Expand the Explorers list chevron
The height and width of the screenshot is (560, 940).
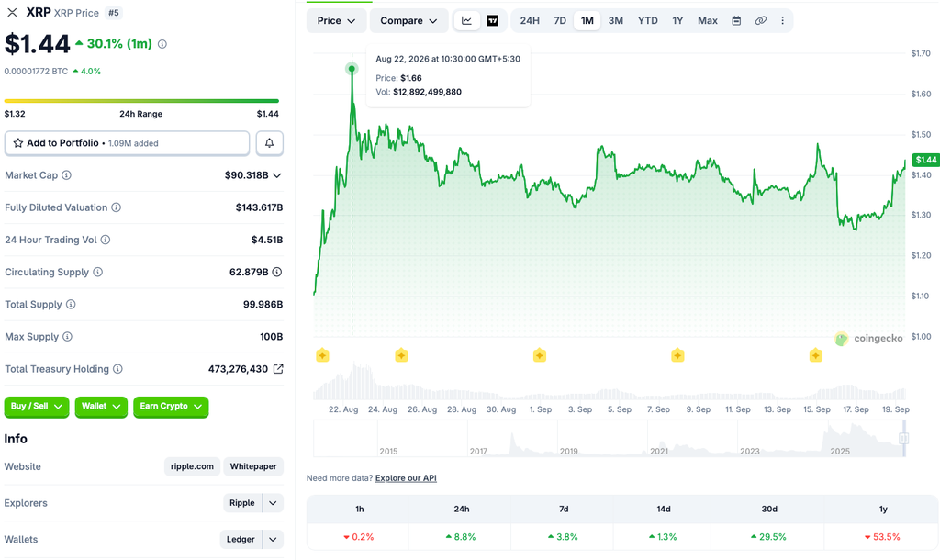[273, 503]
